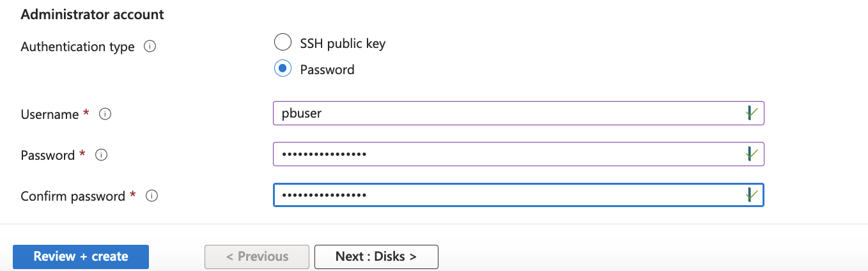Focus the Password input field
The height and width of the screenshot is (271, 868).
click(x=505, y=154)
